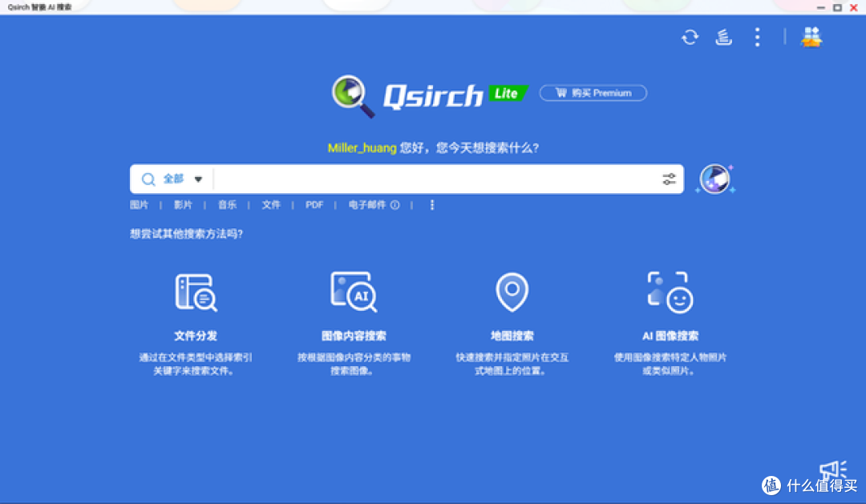This screenshot has width=866, height=504.
Task: Open the 文件分发 title link
Action: point(196,336)
